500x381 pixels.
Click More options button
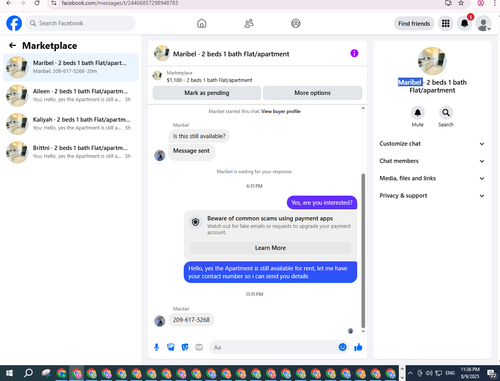(312, 93)
